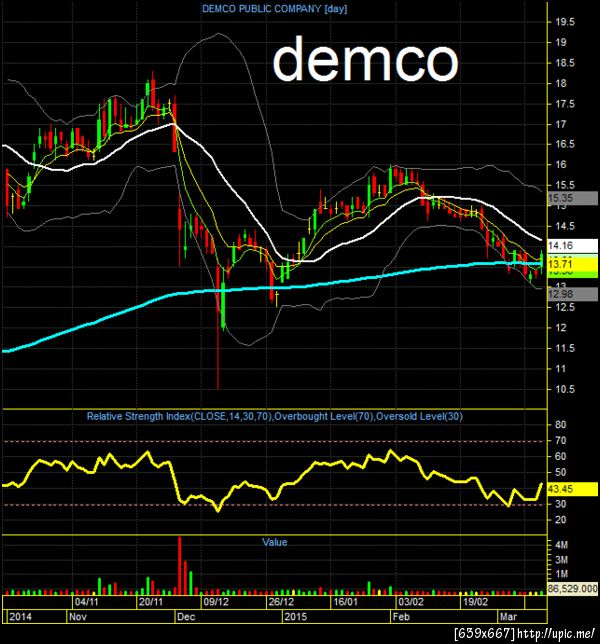Click the [659x667] image size text

tap(485, 633)
